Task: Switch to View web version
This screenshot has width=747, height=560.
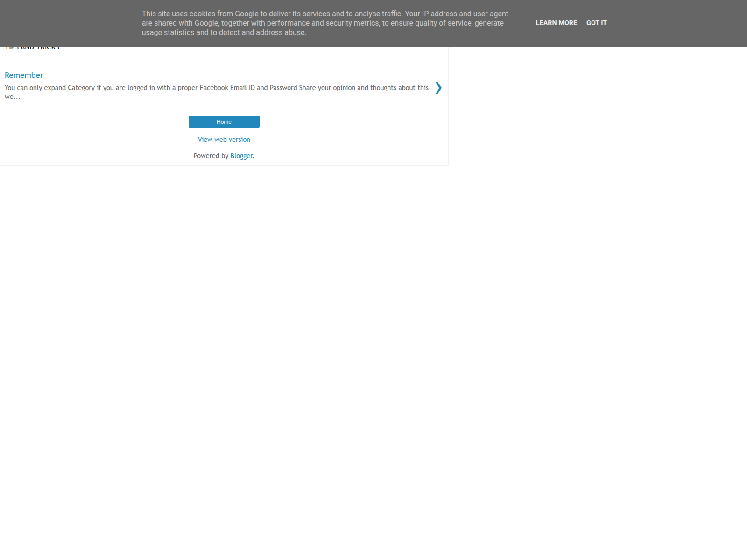Action: click(x=224, y=140)
